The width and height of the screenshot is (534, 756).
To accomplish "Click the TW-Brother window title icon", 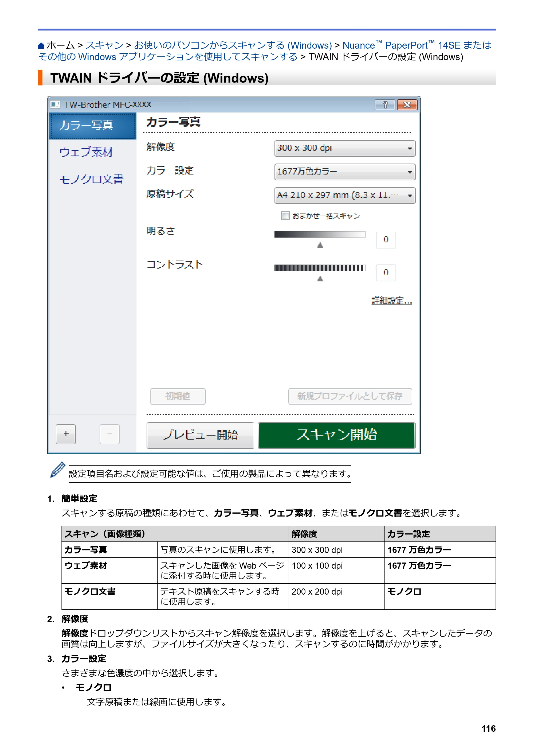I will tap(55, 105).
